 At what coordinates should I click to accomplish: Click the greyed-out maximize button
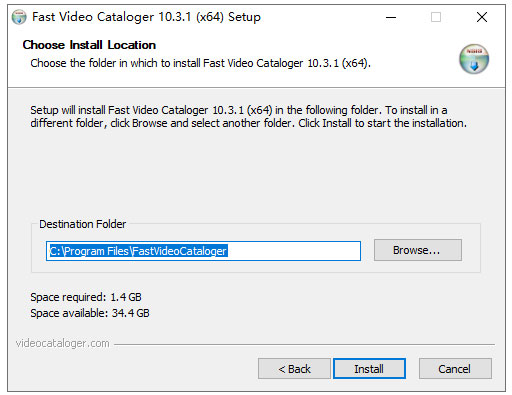tap(436, 17)
